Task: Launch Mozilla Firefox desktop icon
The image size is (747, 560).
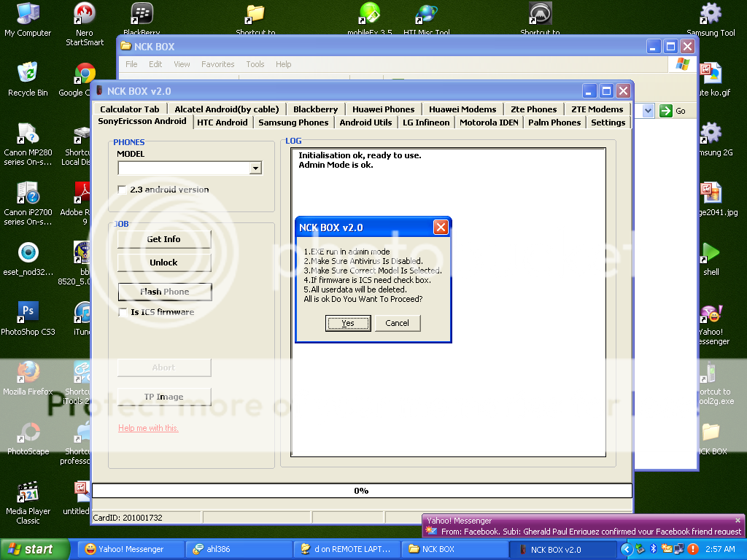Action: point(28,373)
